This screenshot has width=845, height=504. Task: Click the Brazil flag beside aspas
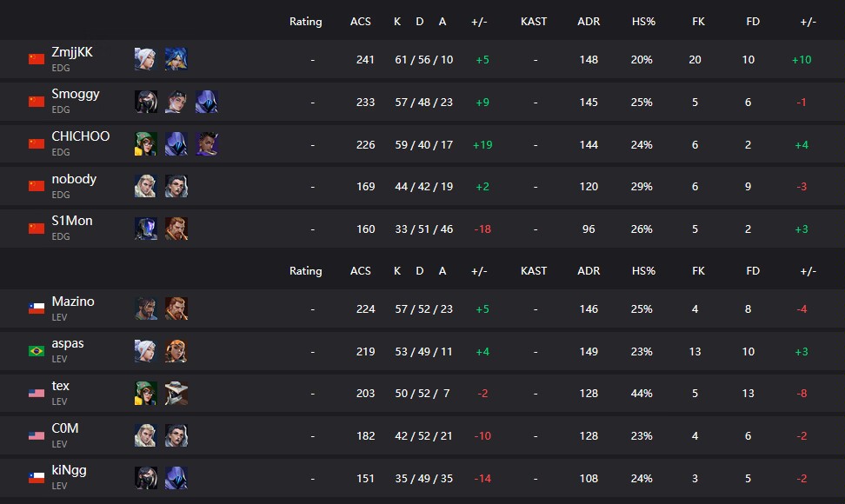coord(37,351)
